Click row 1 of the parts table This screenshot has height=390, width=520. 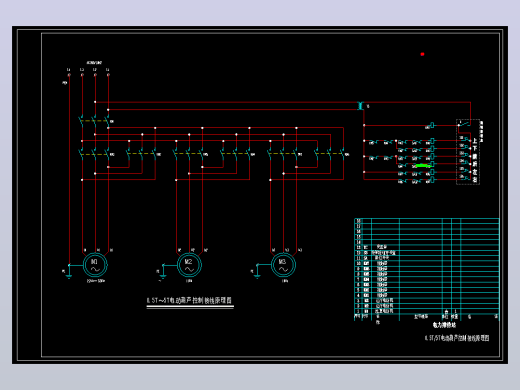tap(427, 311)
